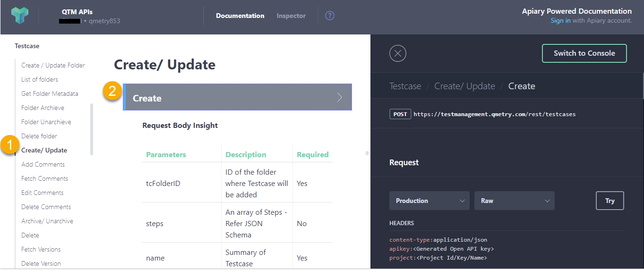Select Folder Unarchieve in sidebar
The height and width of the screenshot is (270, 644).
coord(46,122)
